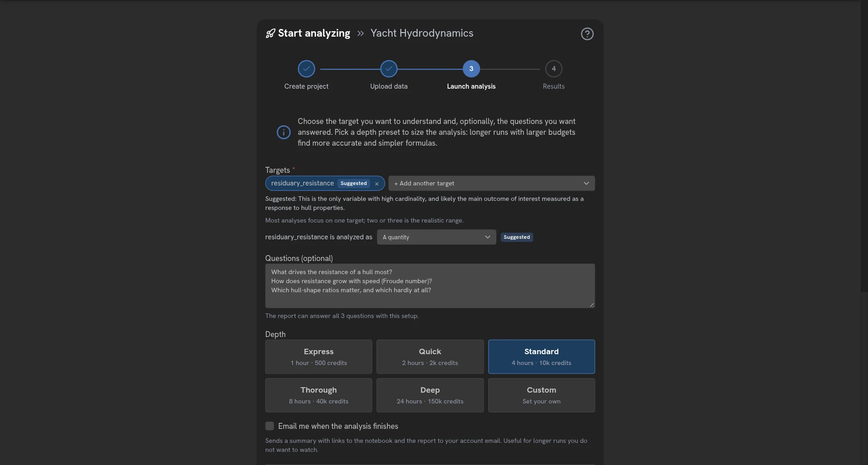Click the Start analyzing breadcrumb title
This screenshot has width=868, height=465.
tap(314, 33)
